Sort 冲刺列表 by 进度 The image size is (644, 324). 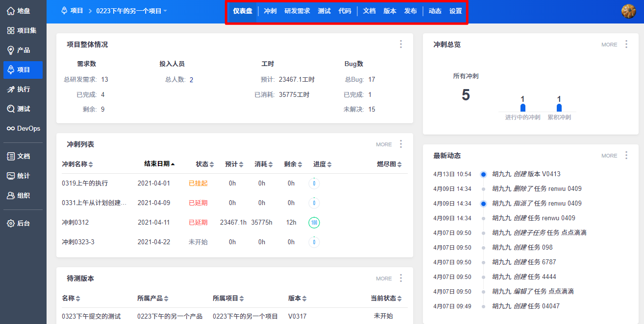(322, 164)
